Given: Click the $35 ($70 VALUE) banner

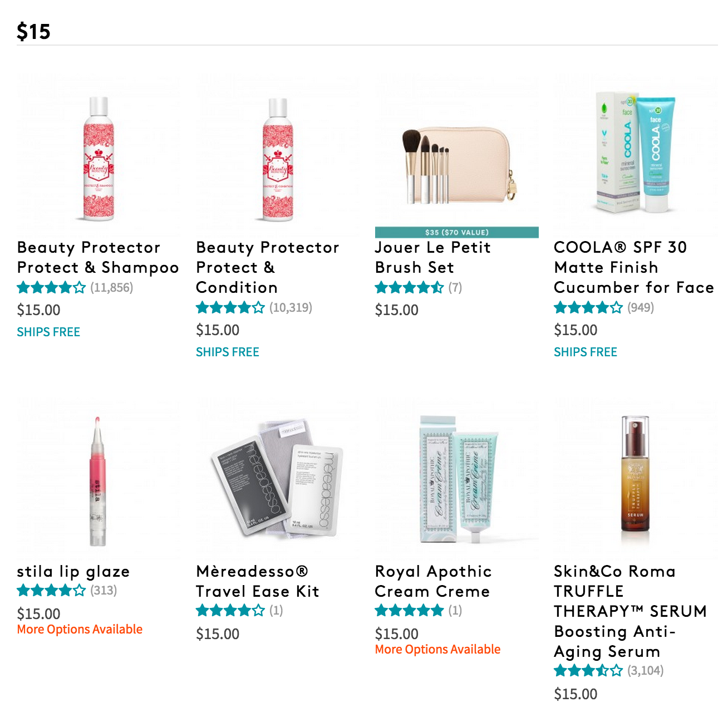Looking at the screenshot, I should 456,232.
